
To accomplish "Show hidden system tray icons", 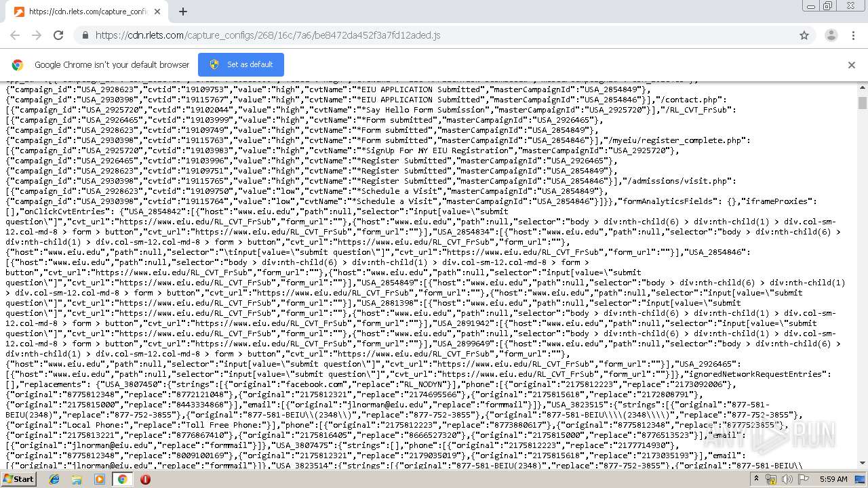I will [756, 479].
